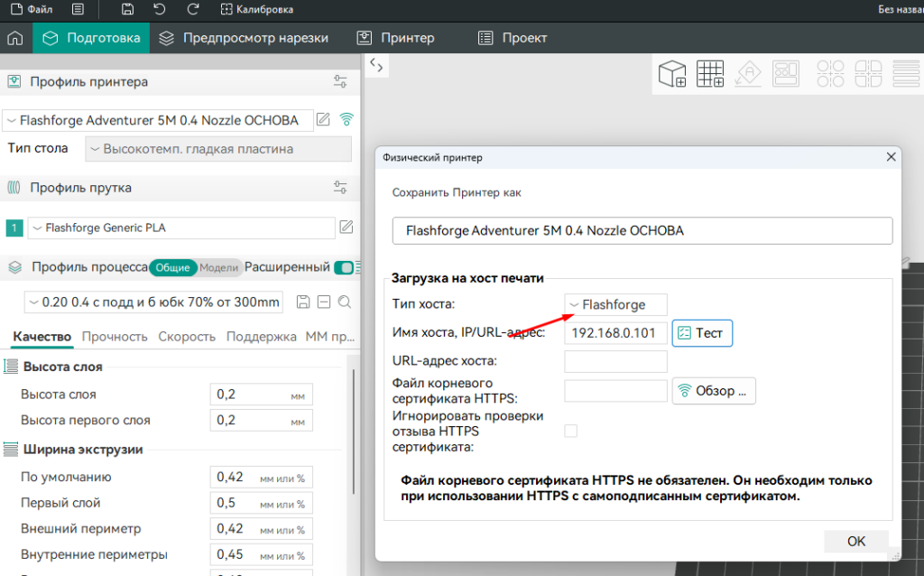Edit the printer preset pencil icon
Screen dimensions: 924x576
[x=323, y=120]
